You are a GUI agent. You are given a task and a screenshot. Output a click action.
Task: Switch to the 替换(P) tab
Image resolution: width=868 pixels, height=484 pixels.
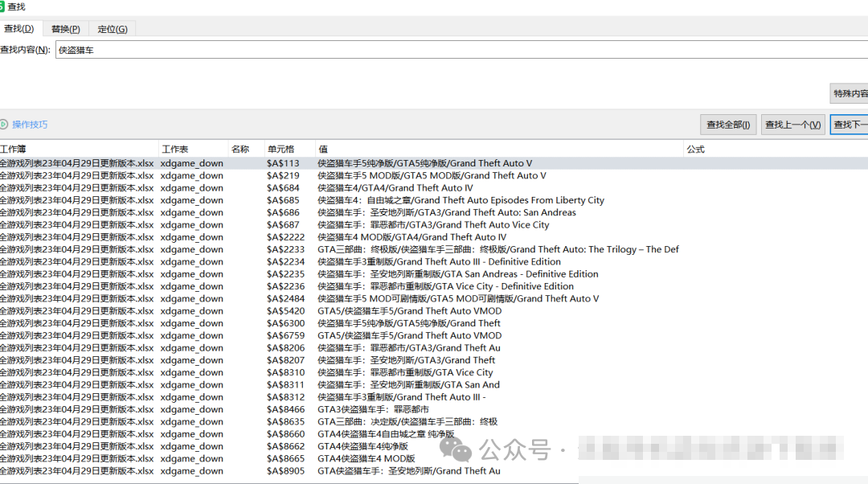65,29
